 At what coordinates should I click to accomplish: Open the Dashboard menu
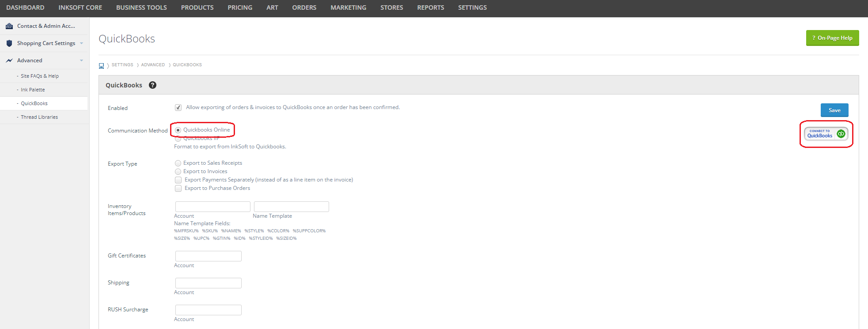click(25, 8)
